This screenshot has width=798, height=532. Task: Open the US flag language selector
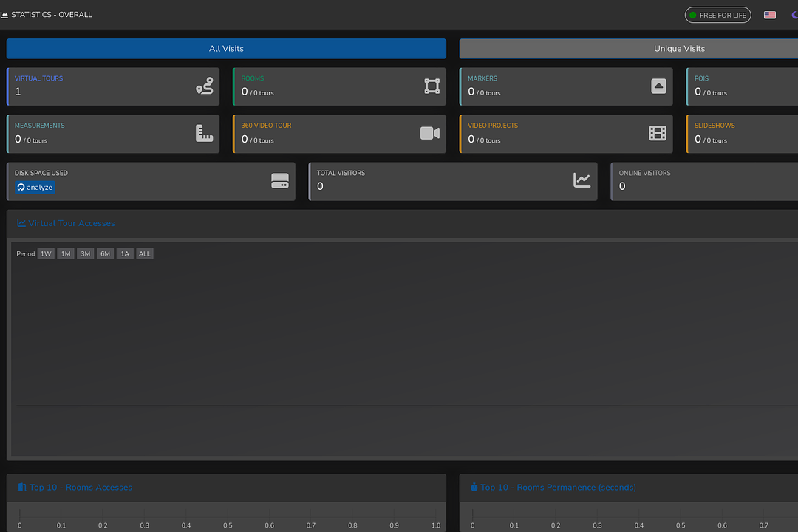click(x=770, y=15)
